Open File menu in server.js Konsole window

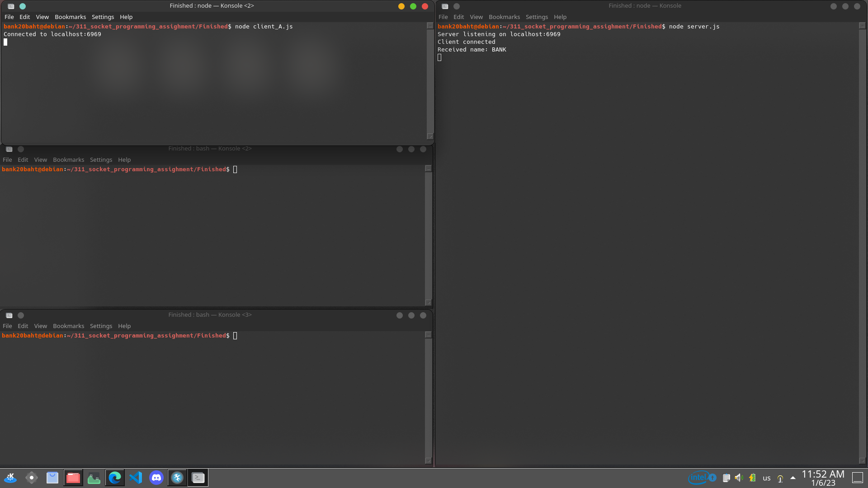(443, 17)
